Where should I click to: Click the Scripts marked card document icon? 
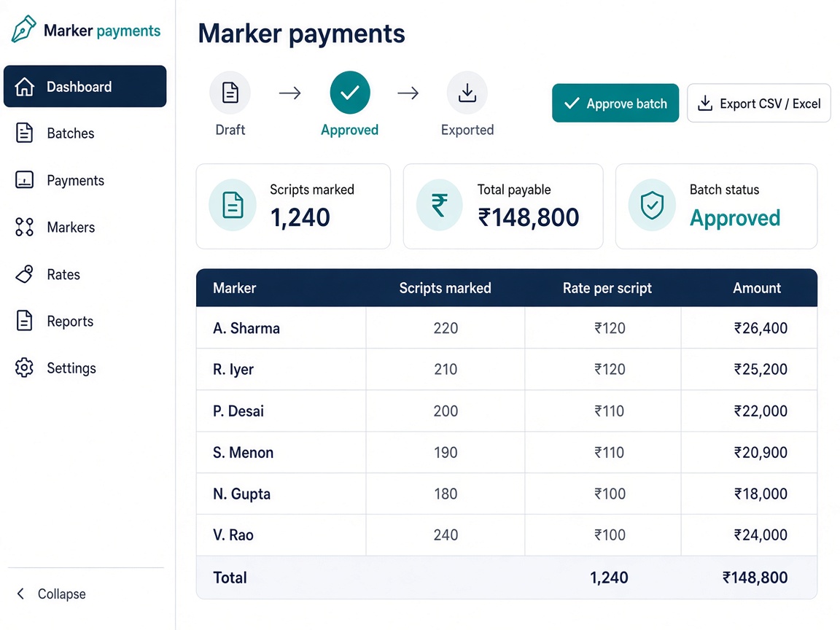[233, 205]
